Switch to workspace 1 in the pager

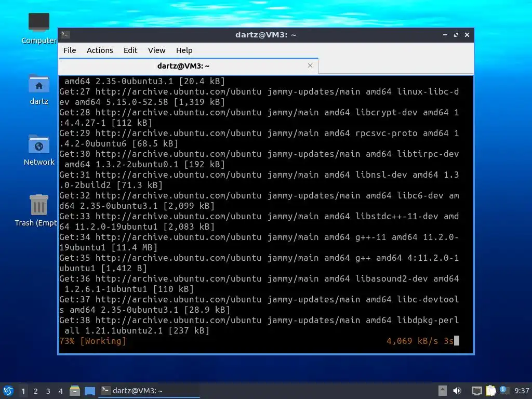(x=23, y=391)
